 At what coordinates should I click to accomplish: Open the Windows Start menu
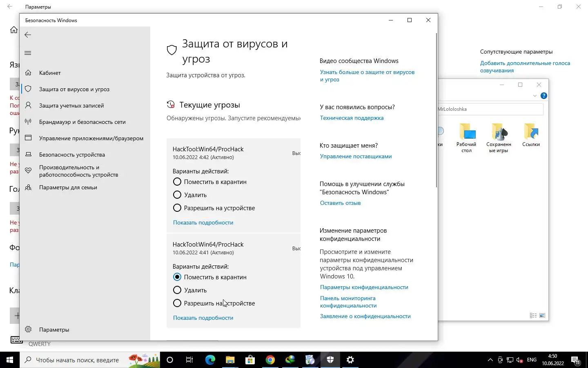click(10, 360)
